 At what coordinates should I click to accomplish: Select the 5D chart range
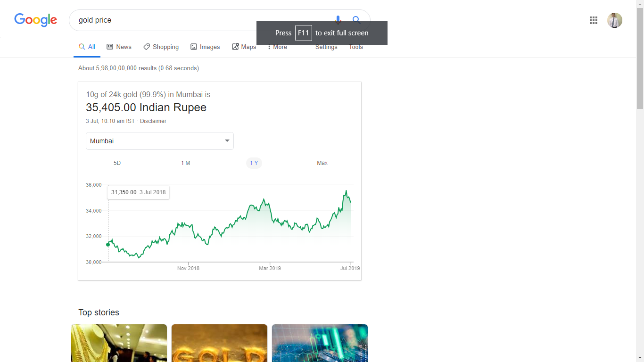[117, 163]
